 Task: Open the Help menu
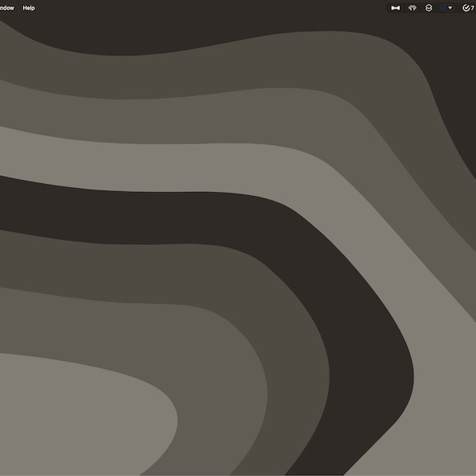tap(29, 8)
